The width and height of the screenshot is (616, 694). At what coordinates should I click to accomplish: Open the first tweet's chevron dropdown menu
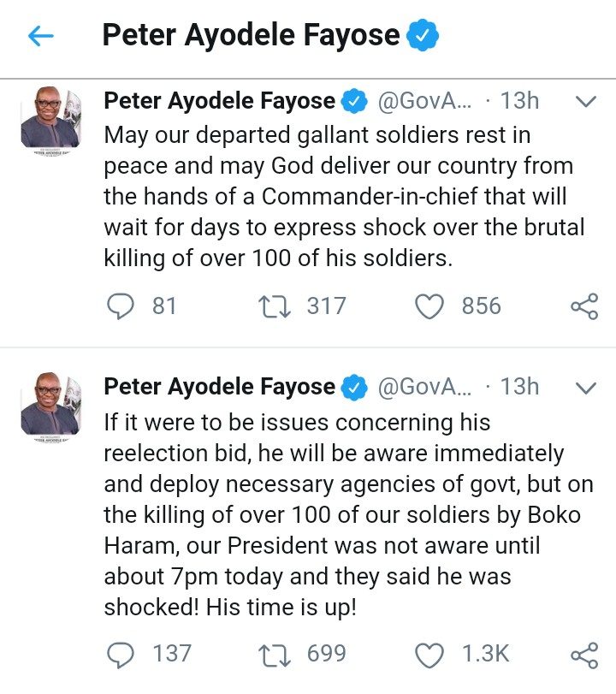[x=586, y=102]
